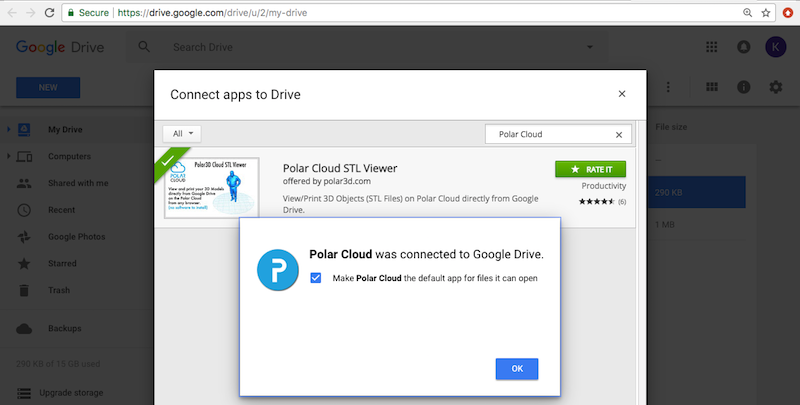Viewport: 800px width, 405px height.
Task: Open the more options vertical dots
Action: (x=668, y=87)
